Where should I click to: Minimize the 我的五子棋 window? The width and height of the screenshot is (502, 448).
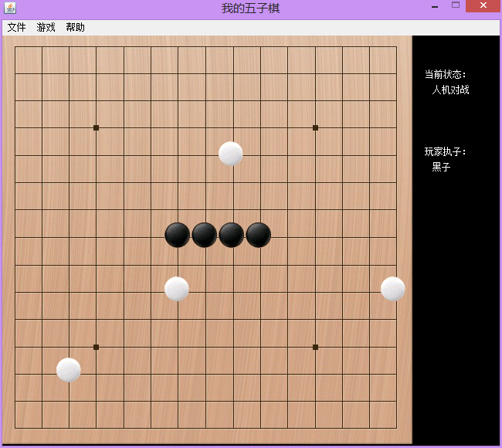[435, 7]
